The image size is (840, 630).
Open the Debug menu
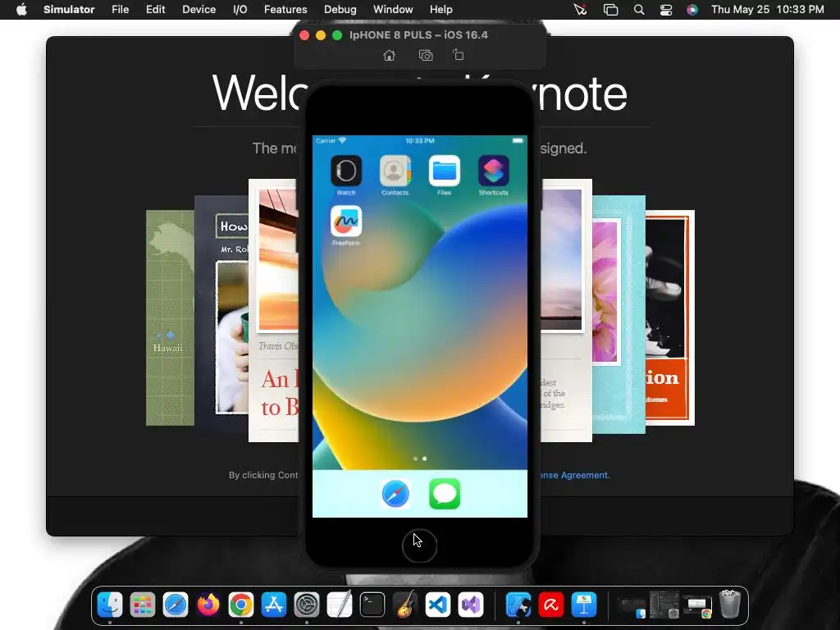click(340, 10)
